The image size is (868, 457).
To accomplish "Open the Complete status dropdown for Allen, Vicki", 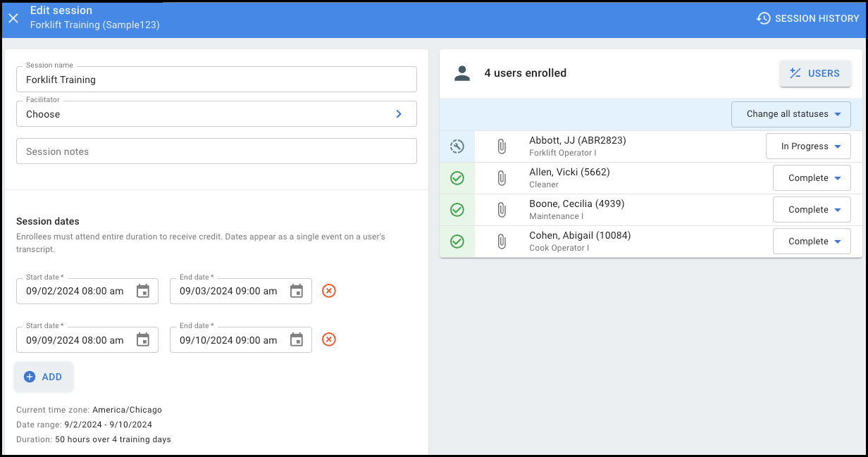I will click(x=812, y=178).
